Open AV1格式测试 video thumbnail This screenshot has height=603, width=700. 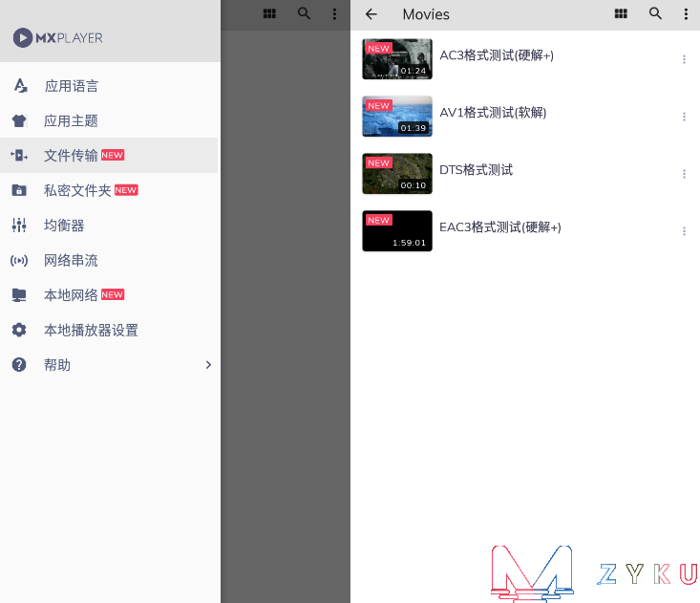coord(397,117)
